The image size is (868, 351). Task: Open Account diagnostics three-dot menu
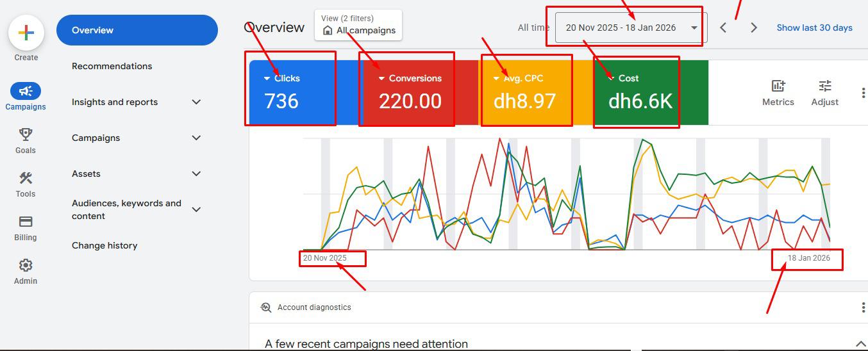tap(863, 307)
